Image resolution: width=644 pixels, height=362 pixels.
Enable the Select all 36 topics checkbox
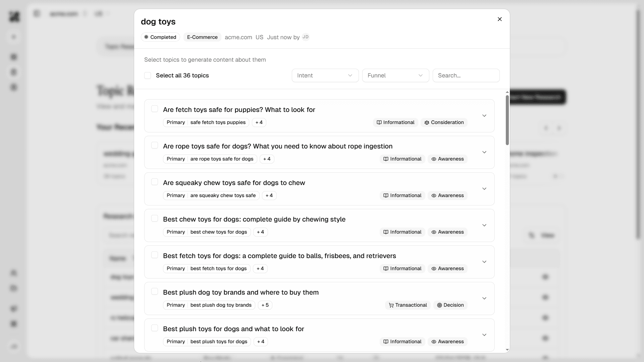[148, 75]
